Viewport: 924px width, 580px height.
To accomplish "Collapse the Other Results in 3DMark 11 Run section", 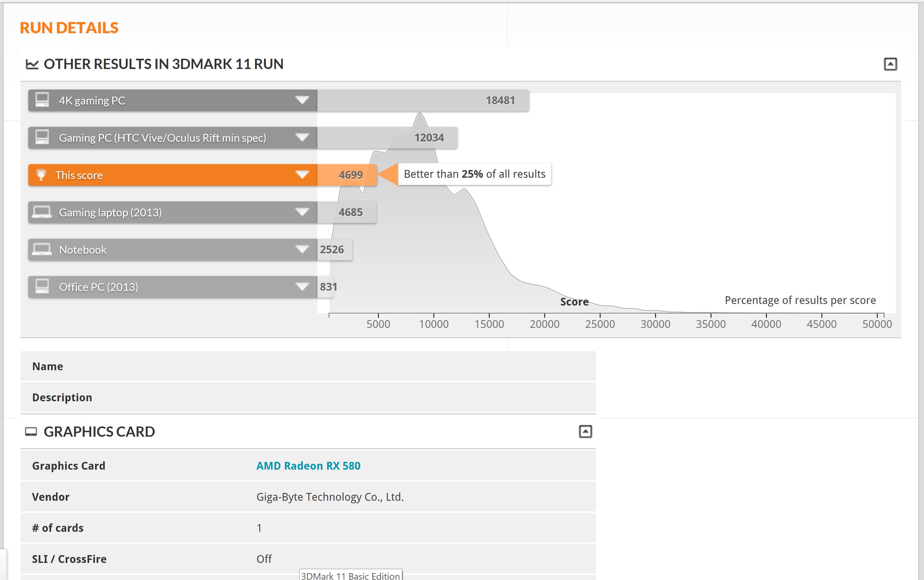I will click(890, 64).
